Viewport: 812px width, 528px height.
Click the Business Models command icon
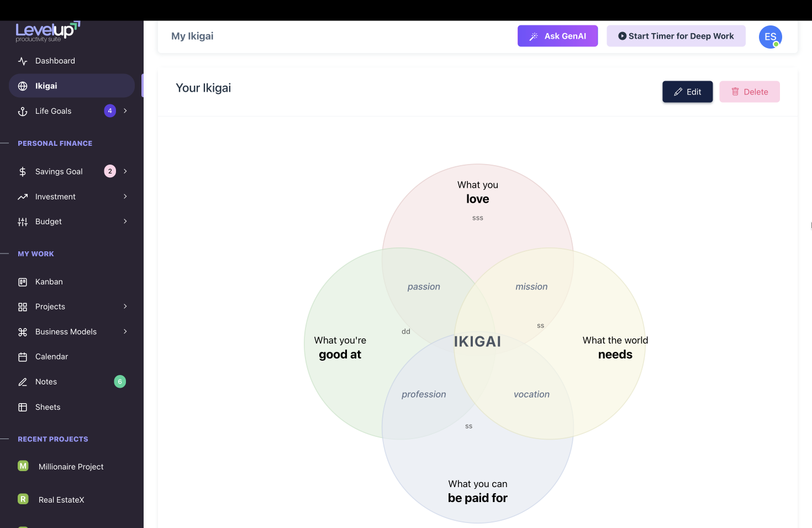23,332
